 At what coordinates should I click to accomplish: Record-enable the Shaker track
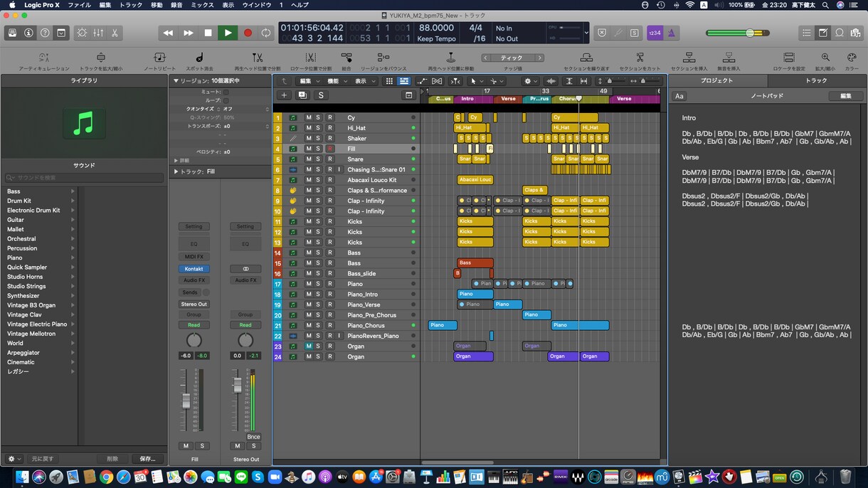tap(329, 138)
